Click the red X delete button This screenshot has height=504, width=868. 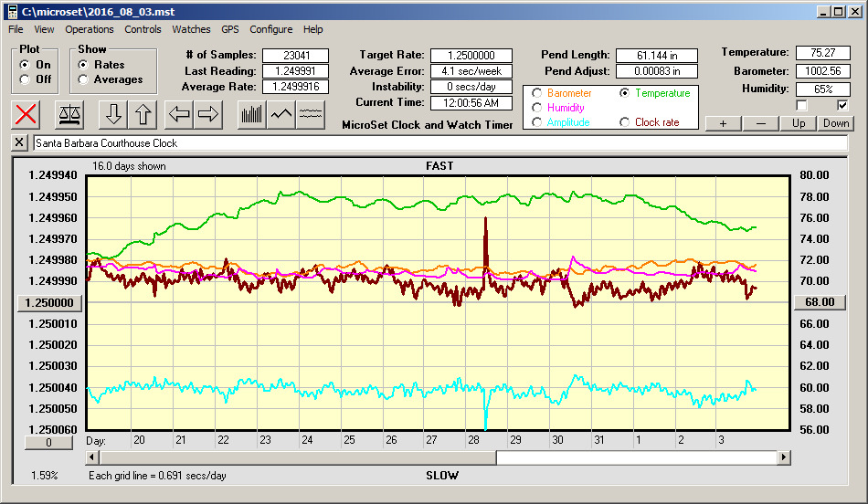(27, 114)
